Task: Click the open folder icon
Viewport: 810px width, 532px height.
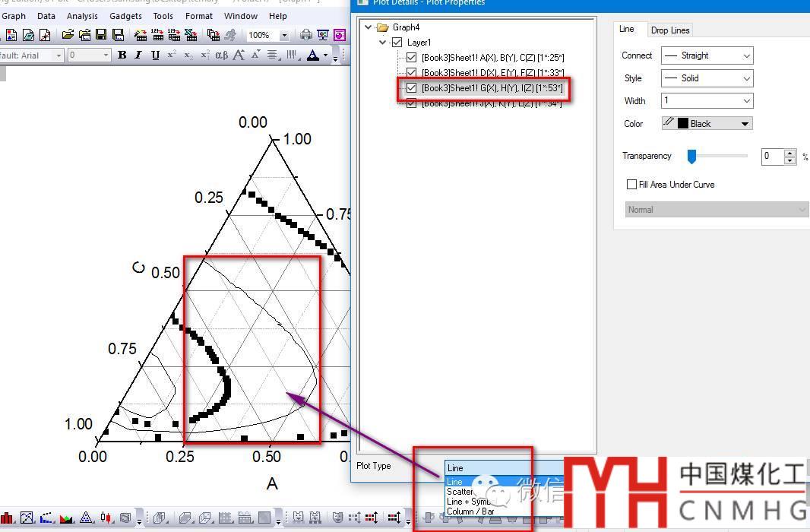Action: click(68, 35)
